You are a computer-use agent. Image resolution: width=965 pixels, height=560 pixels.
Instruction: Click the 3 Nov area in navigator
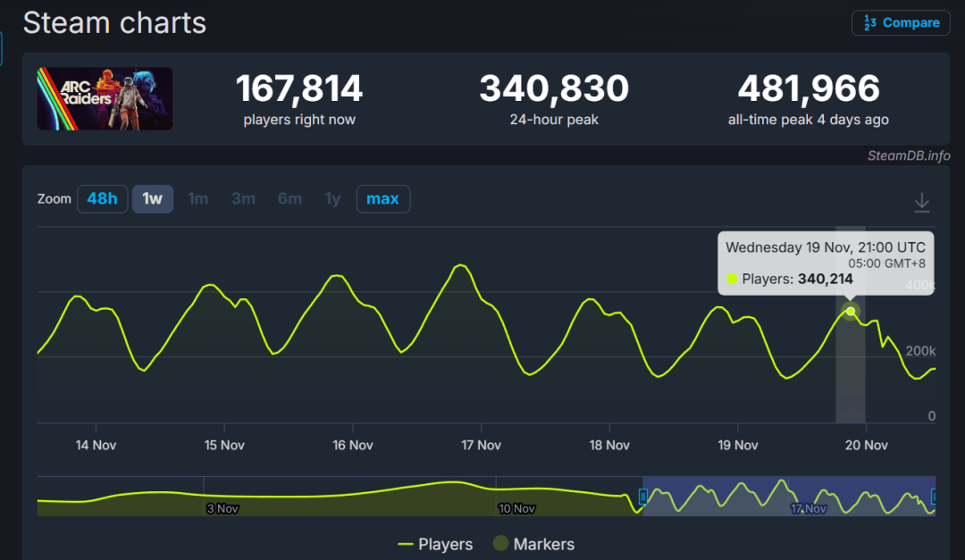[222, 508]
